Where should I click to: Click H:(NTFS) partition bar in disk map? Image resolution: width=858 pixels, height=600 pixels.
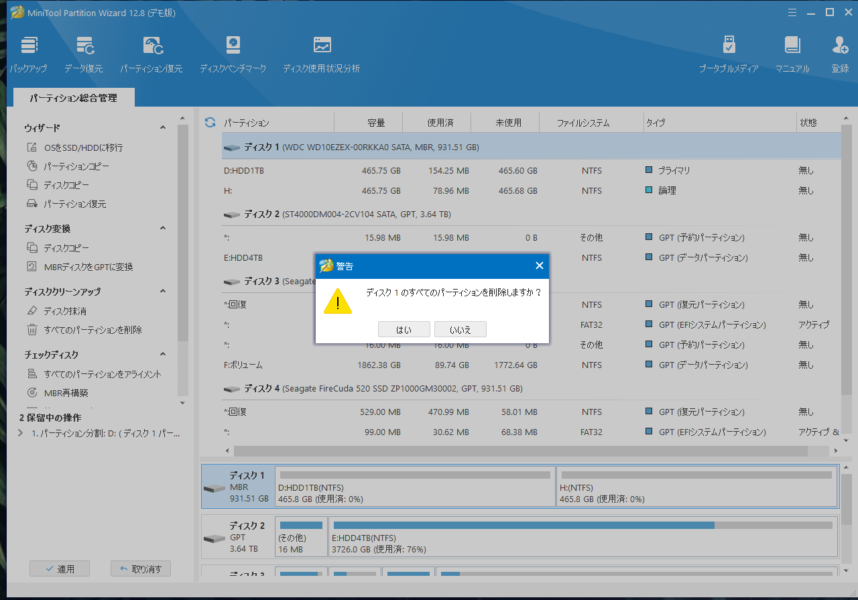click(x=697, y=486)
